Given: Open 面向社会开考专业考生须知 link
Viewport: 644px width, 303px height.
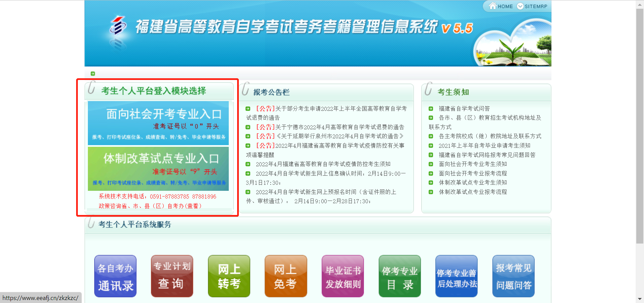Looking at the screenshot, I should [473, 164].
